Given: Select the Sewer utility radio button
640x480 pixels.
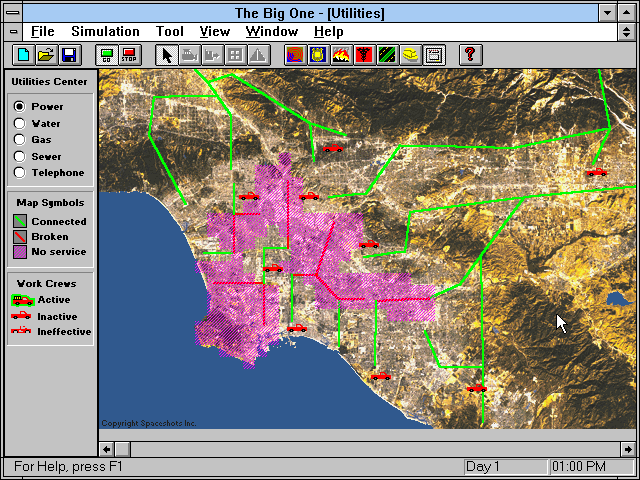Looking at the screenshot, I should coord(19,156).
